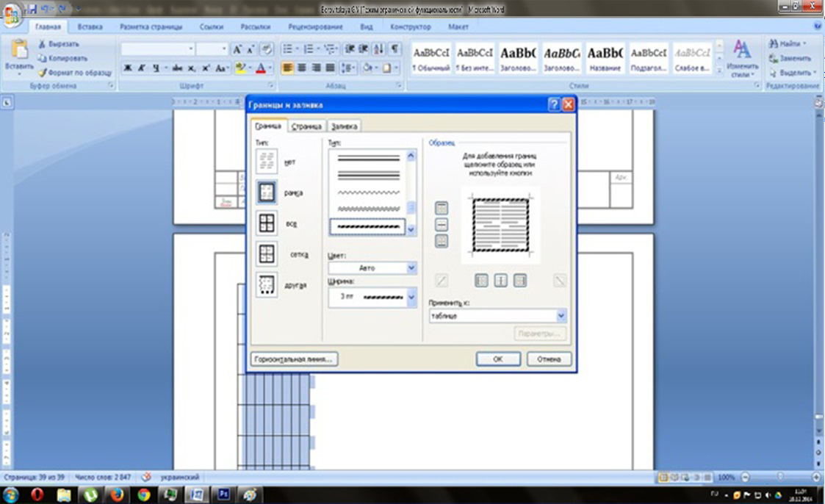
Task: Click the clear formatting eraser icon
Action: click(x=267, y=49)
